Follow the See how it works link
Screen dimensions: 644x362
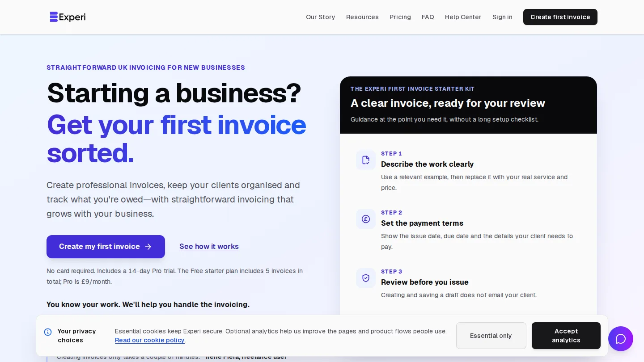point(209,247)
